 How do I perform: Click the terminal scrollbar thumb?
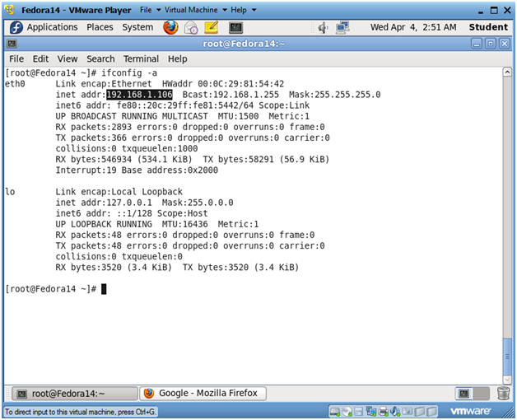507,357
